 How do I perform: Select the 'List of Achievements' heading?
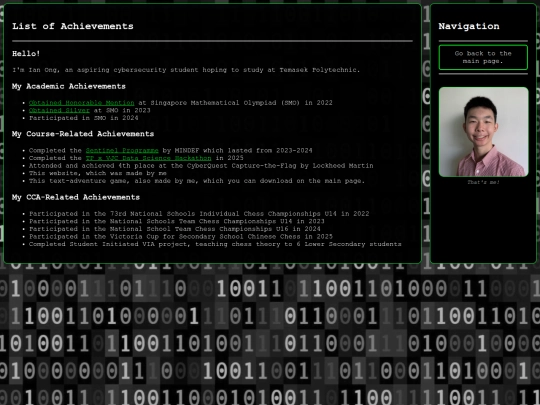(x=73, y=26)
